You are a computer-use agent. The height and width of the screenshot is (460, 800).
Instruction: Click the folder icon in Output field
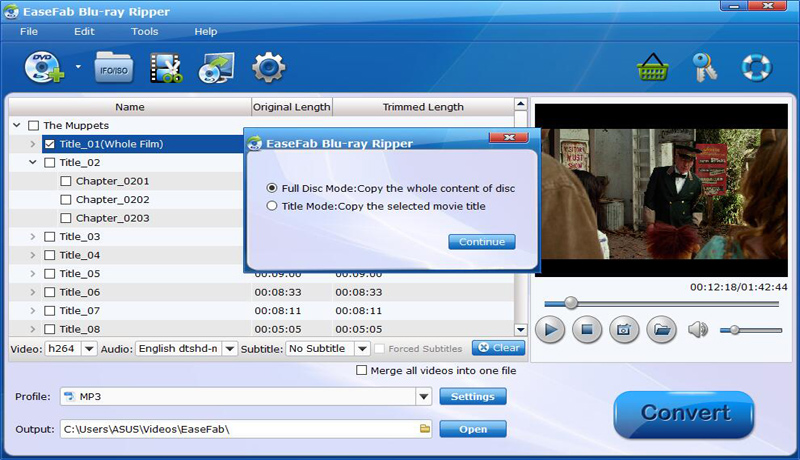point(425,428)
